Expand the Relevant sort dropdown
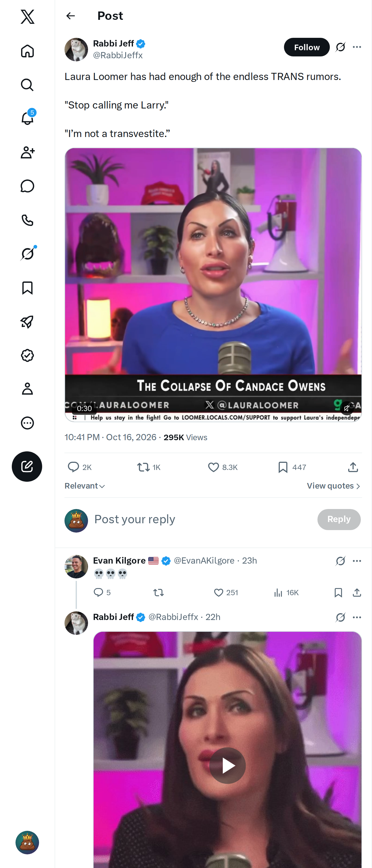The image size is (372, 868). (x=85, y=485)
